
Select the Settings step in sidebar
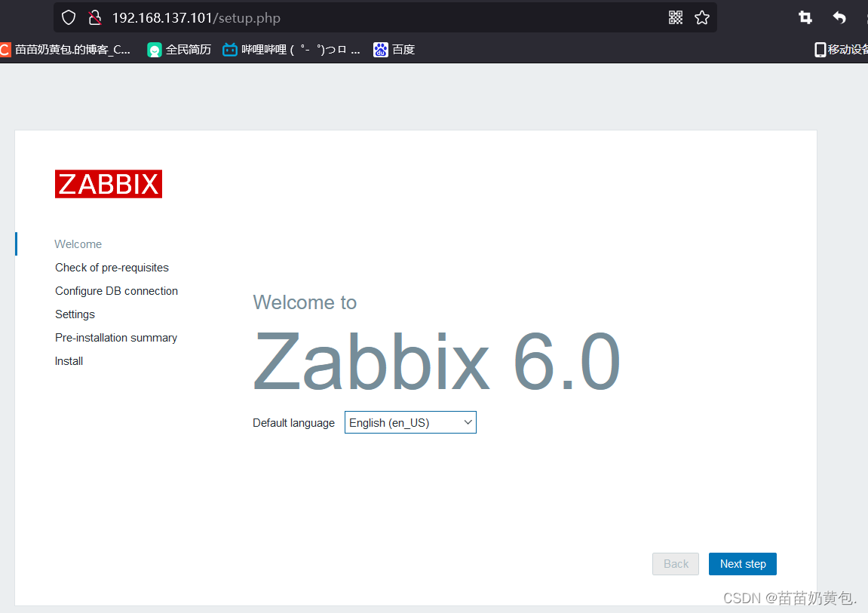click(x=75, y=314)
